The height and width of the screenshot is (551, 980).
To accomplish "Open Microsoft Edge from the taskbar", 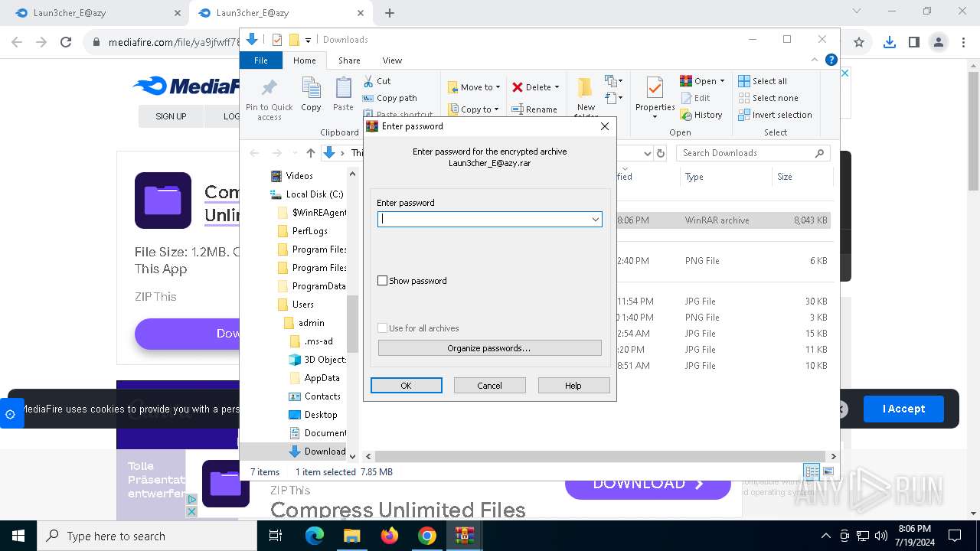I will [315, 536].
